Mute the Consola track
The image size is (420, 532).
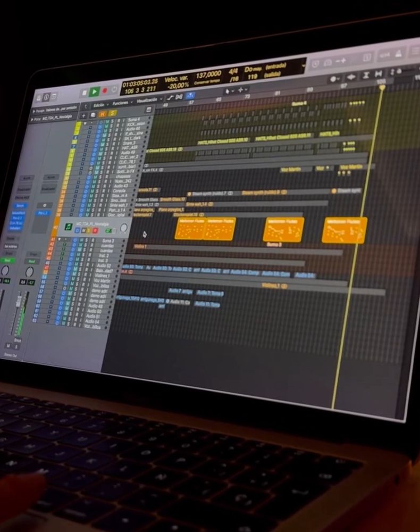[93, 191]
